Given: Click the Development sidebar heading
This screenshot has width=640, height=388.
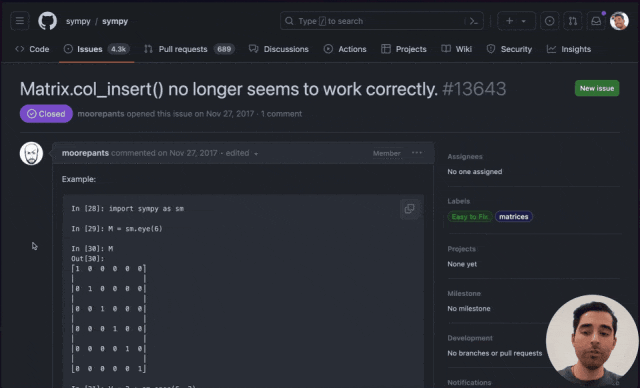Looking at the screenshot, I should click(470, 338).
